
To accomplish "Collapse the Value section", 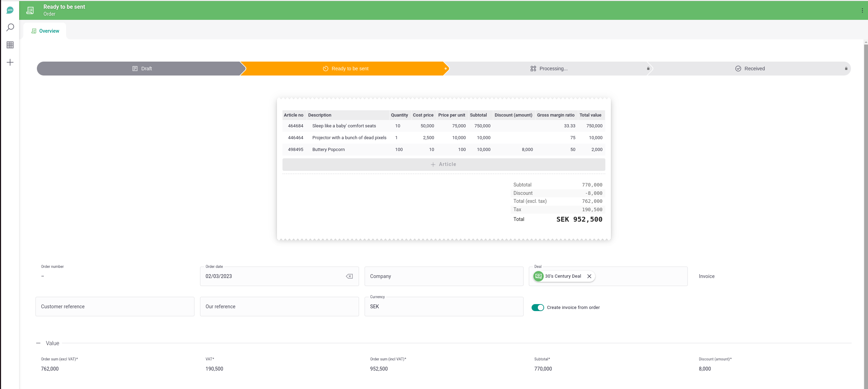I will (x=38, y=343).
